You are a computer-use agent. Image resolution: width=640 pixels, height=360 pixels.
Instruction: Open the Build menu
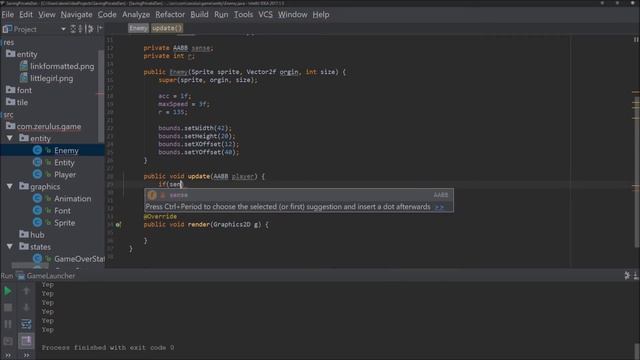199,15
